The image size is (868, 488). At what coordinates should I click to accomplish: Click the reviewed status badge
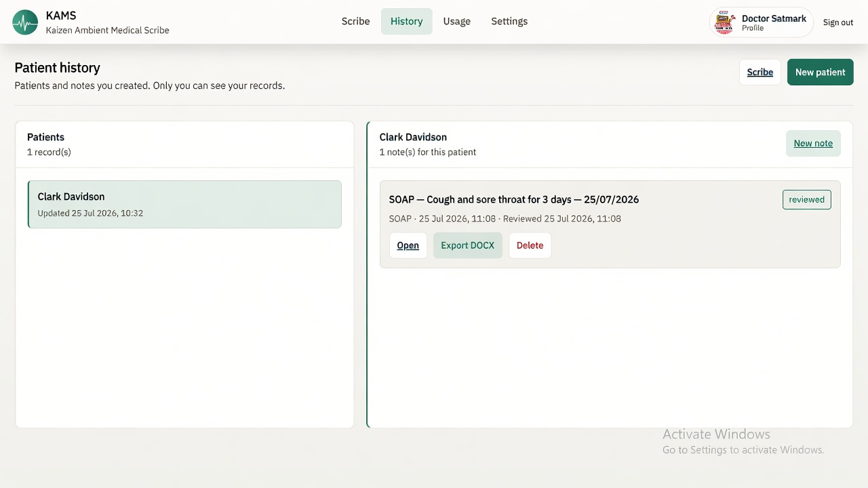806,199
